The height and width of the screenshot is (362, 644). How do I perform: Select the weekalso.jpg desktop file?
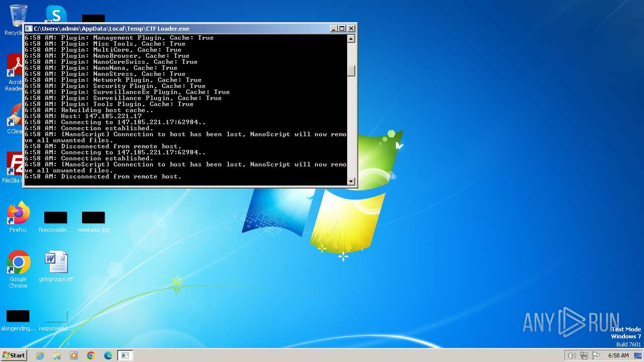pos(94,222)
